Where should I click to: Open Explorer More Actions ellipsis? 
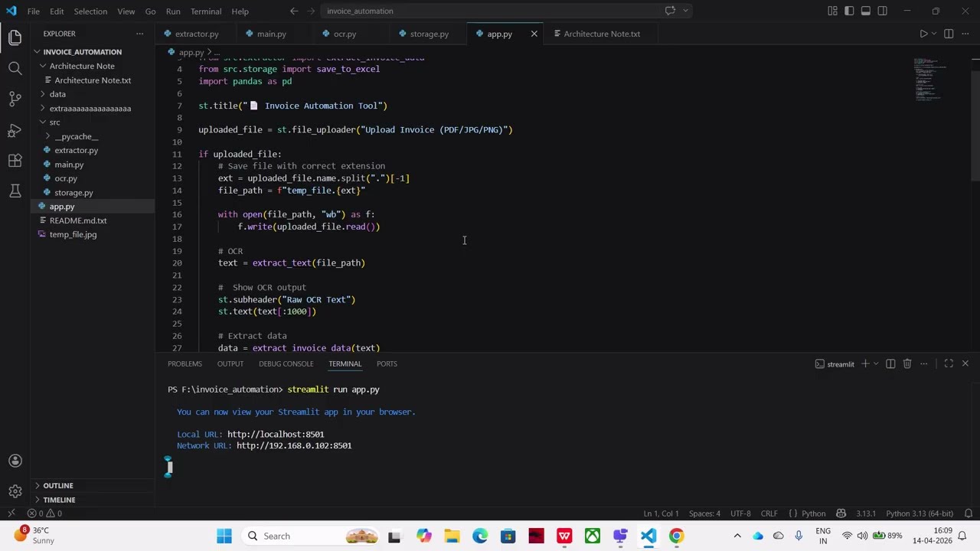point(139,34)
